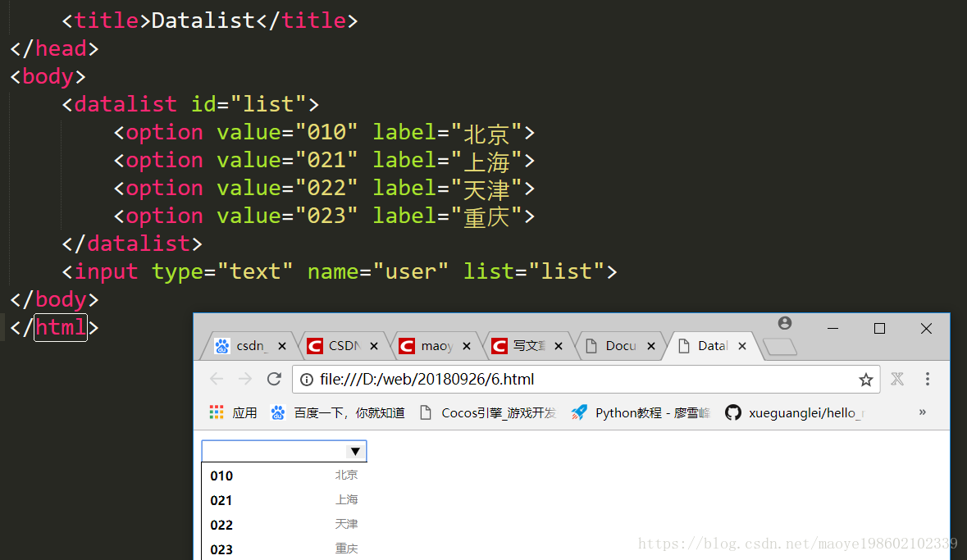Viewport: 967px width, 560px height.
Task: Close the Docu tab
Action: pyautogui.click(x=650, y=346)
